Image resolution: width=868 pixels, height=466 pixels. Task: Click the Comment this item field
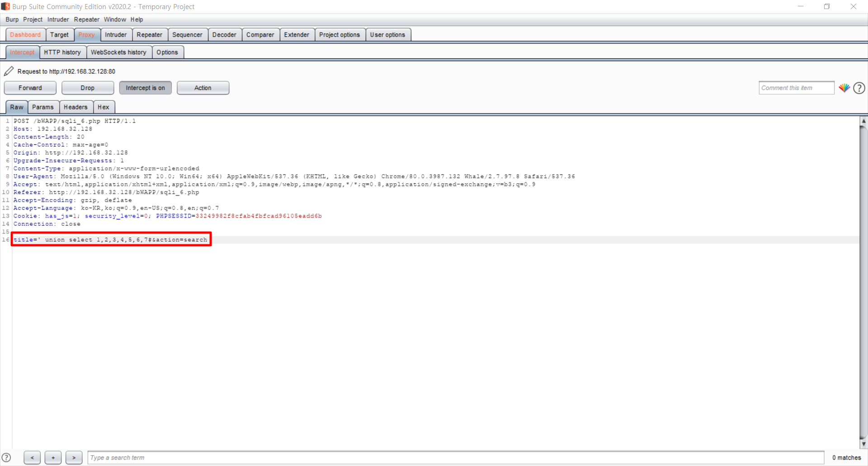[796, 88]
